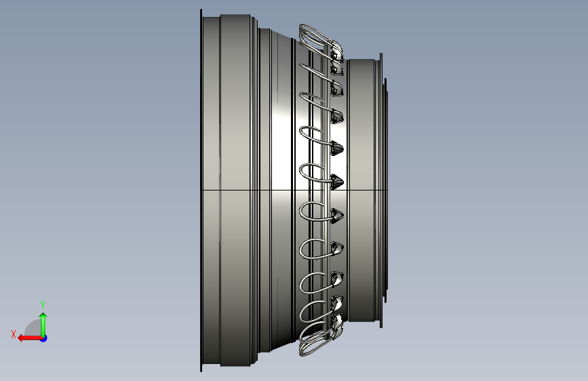Click the red X axis arrow of triad
588x381 pixels.
tap(30, 338)
